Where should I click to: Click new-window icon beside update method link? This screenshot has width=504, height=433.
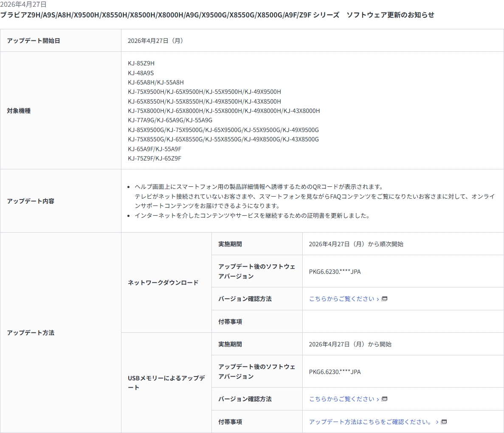point(444,422)
